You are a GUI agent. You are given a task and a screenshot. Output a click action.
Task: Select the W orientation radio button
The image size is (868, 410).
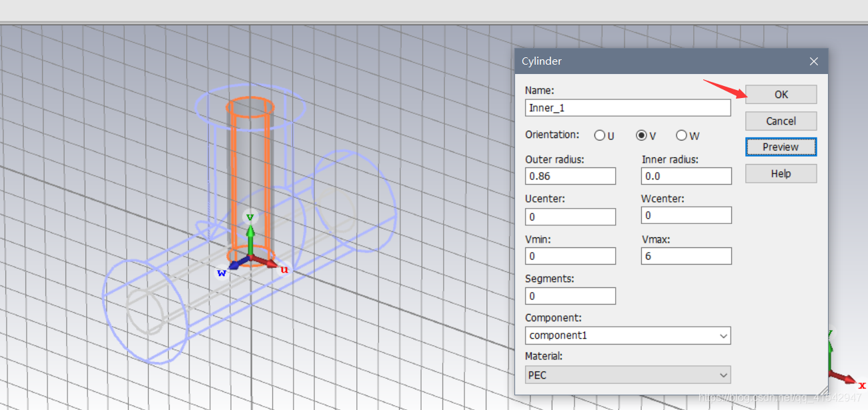pos(681,135)
